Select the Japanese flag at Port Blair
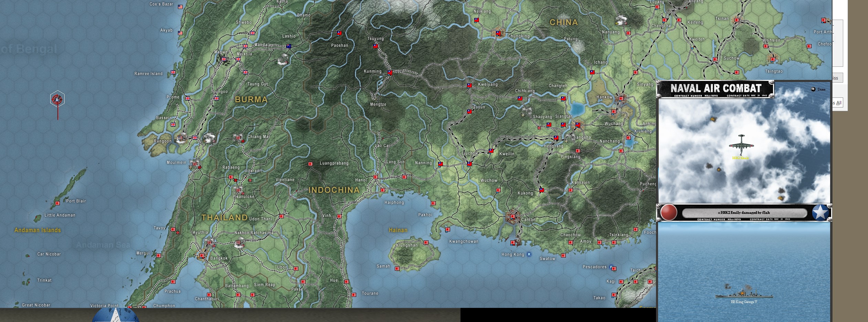The image size is (868, 322). coord(57,203)
